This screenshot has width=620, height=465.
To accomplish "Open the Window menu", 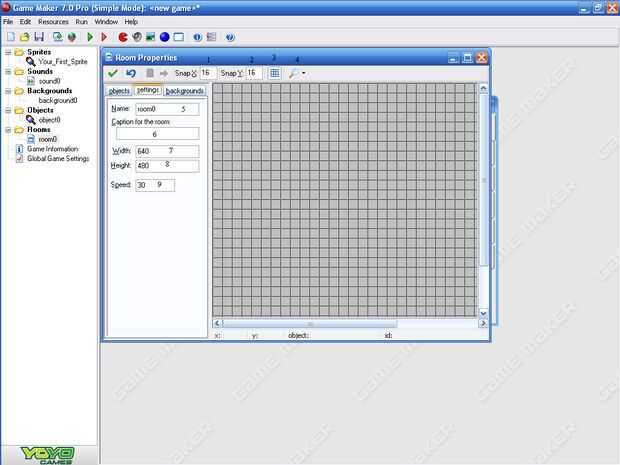I will 106,22.
